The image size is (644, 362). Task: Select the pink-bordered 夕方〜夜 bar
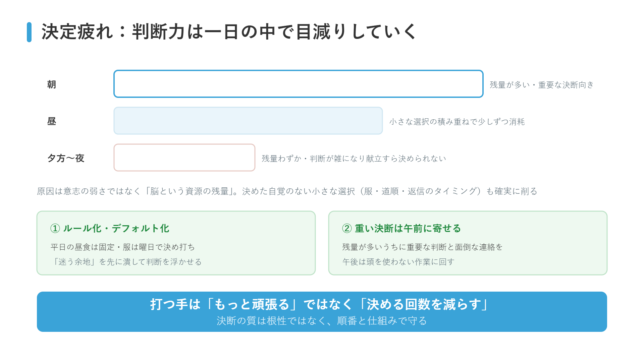[184, 158]
